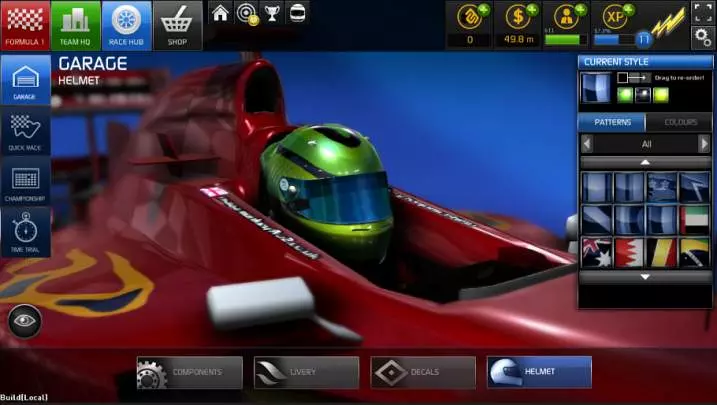Viewport: 717px width, 405px height.
Task: Open Championship mode from the sidebar
Action: (x=25, y=182)
